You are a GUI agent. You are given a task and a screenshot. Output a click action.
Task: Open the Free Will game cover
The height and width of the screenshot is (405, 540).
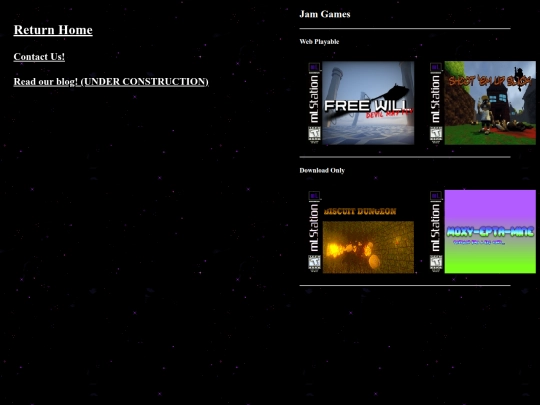point(361,103)
